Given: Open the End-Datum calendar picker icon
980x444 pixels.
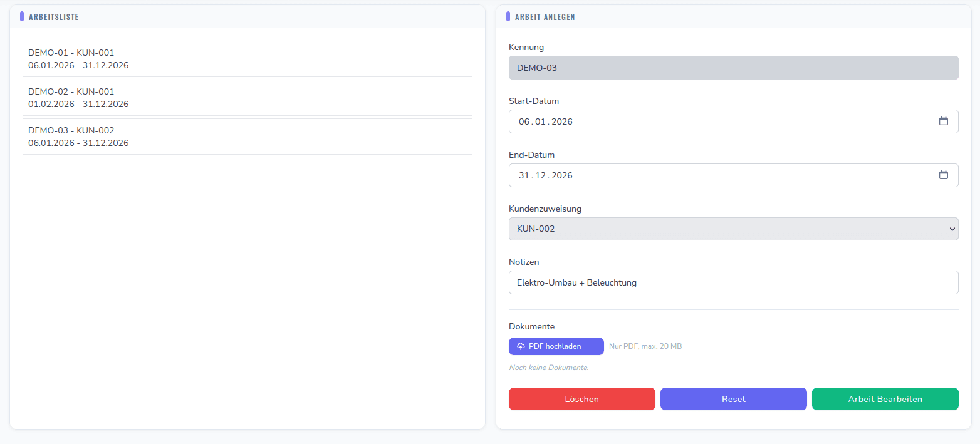Looking at the screenshot, I should (944, 175).
